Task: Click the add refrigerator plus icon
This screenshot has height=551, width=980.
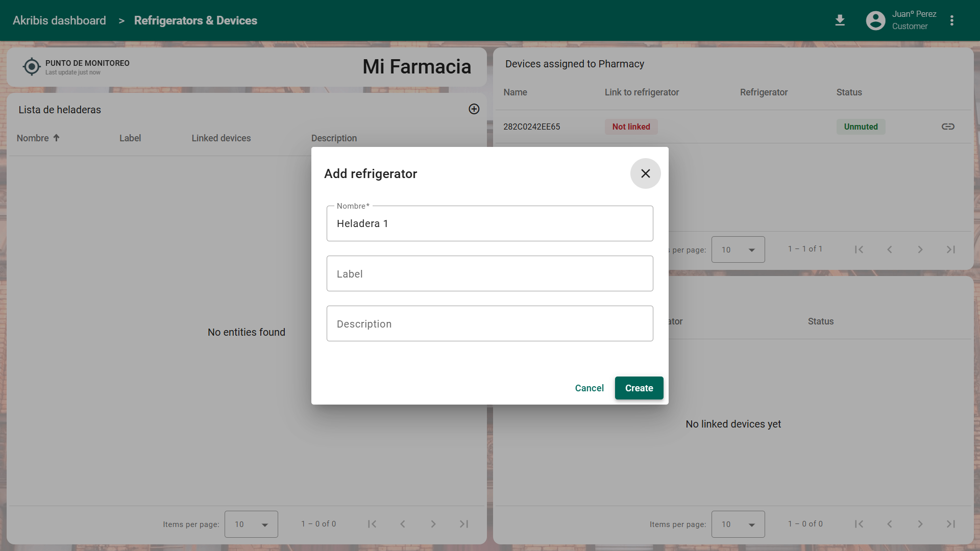Action: coord(474,109)
